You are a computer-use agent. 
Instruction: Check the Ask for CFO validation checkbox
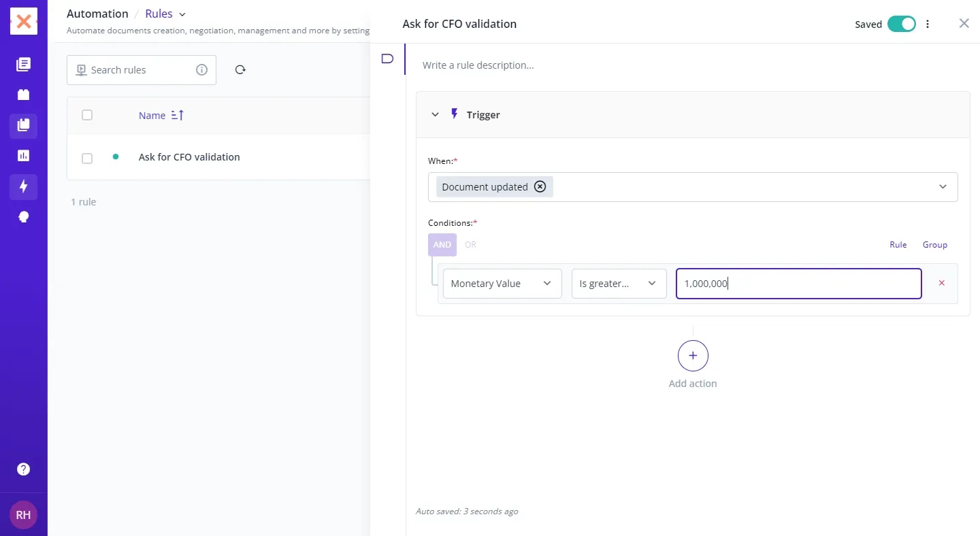[87, 158]
